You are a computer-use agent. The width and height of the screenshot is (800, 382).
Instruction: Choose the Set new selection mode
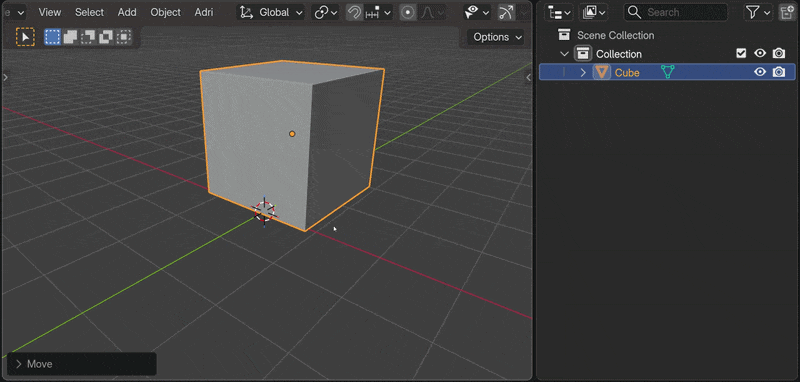pyautogui.click(x=52, y=37)
